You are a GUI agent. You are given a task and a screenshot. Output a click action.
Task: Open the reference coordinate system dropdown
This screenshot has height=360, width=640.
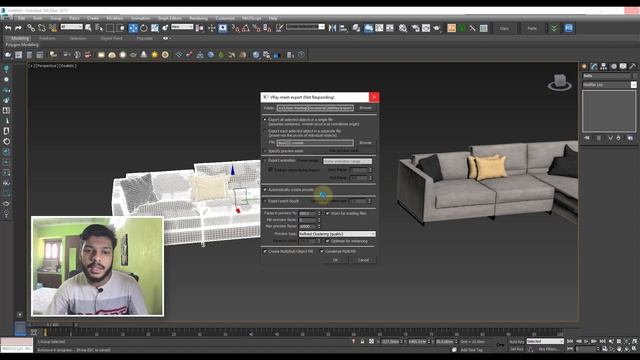[x=182, y=27]
